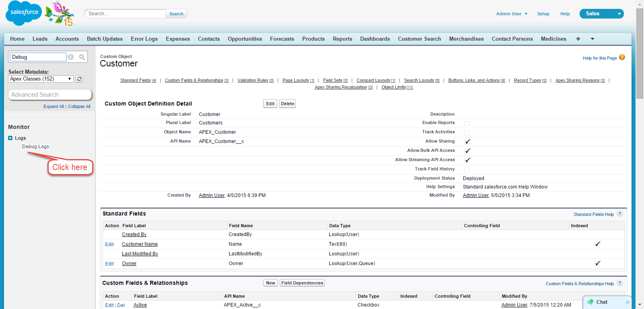
Task: Switch to the Opportunities tab
Action: pos(245,39)
